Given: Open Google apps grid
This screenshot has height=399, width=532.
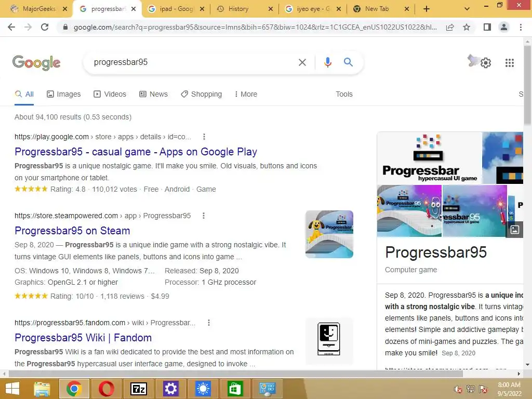Looking at the screenshot, I should coord(510,63).
